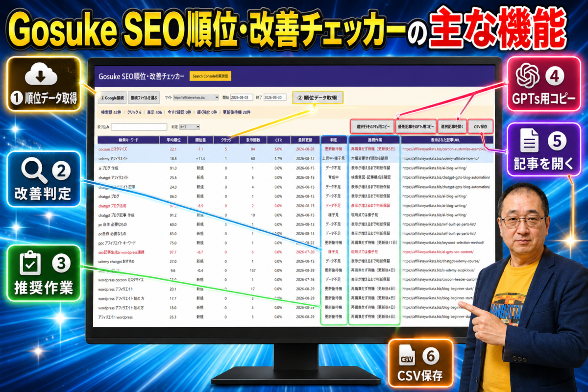588x392 pixels.
Task: Open the chatgpt-udemy-course article URL
Action: 441,261
